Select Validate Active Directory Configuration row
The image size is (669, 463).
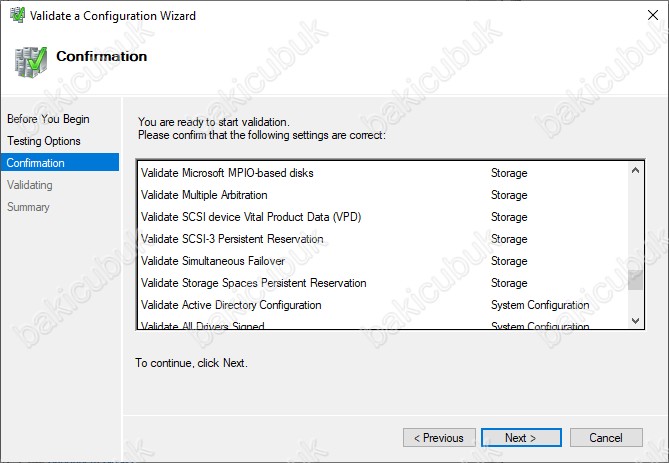coord(382,305)
